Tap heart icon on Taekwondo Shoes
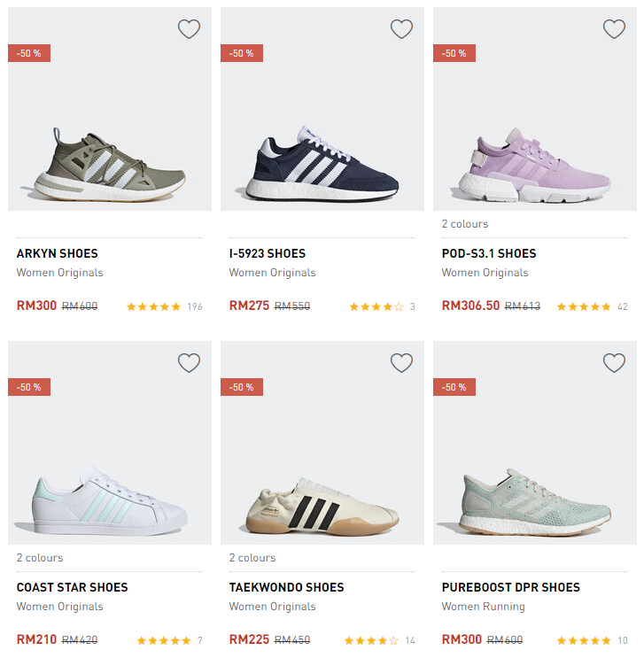The height and width of the screenshot is (658, 644). click(401, 363)
